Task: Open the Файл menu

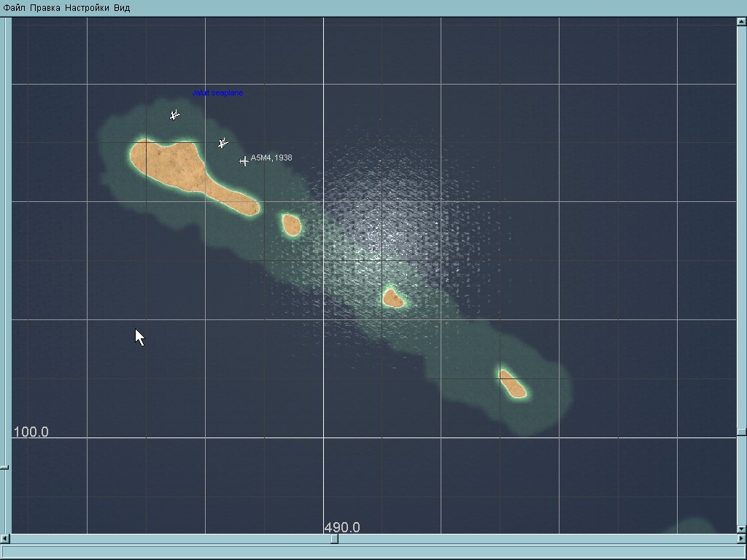Action: click(15, 8)
